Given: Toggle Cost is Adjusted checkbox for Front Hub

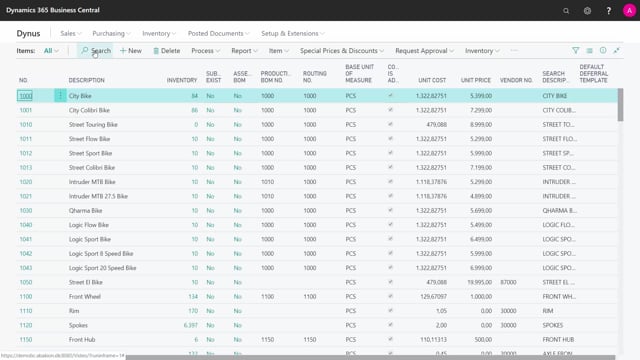Looking at the screenshot, I should pos(391,339).
